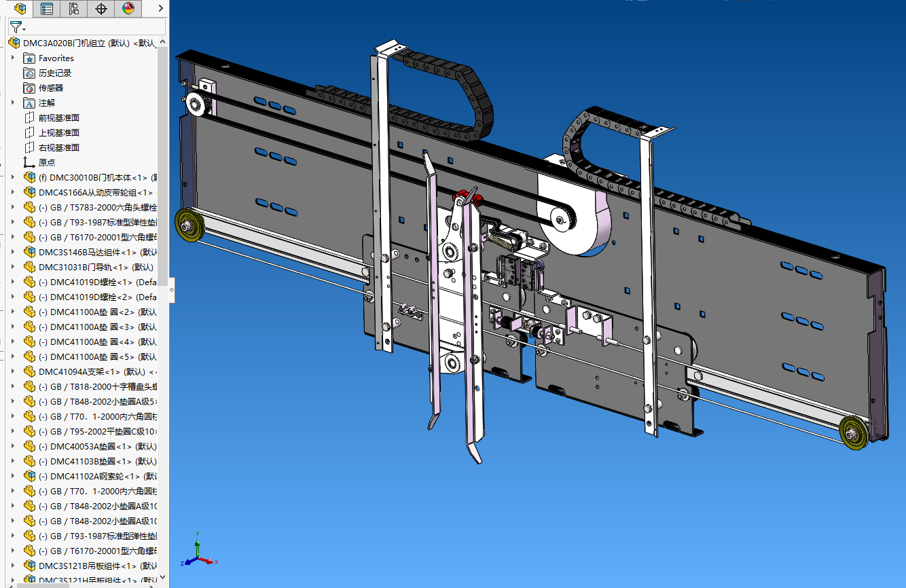Switch to the ConfigurationManager tab
This screenshot has height=588, width=906.
pos(74,9)
